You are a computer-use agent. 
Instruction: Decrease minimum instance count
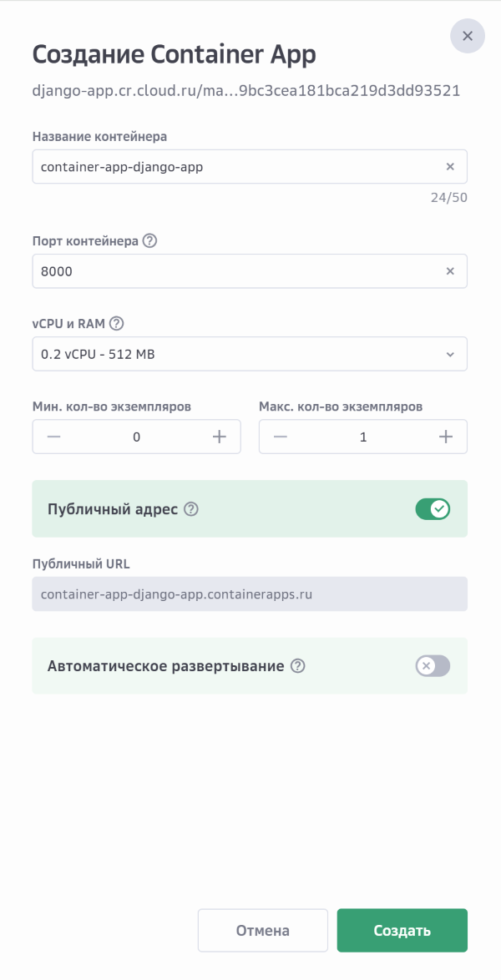(x=53, y=437)
